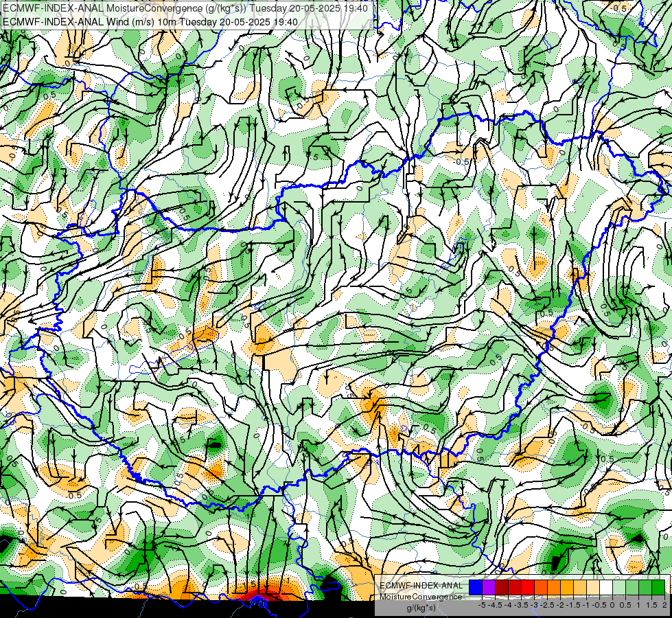Select the orange swatch between -2.5 and -2
This screenshot has height=618, width=672.
pyautogui.click(x=554, y=587)
